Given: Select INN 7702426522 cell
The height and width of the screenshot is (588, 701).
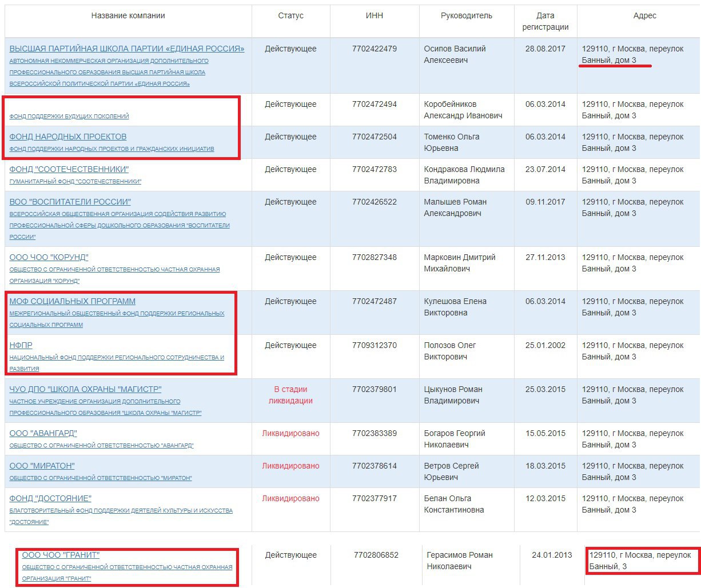Looking at the screenshot, I should 375,202.
